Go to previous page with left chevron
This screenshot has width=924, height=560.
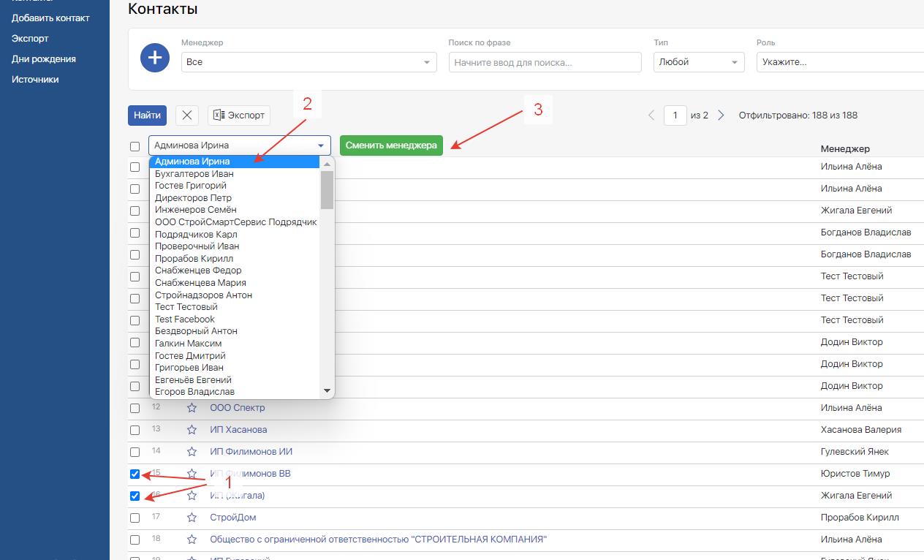pyautogui.click(x=651, y=116)
